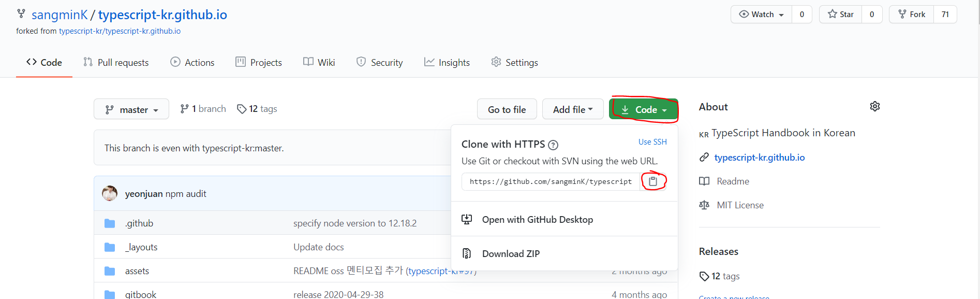The height and width of the screenshot is (299, 980).
Task: Open the 'Update docs' commit
Action: point(319,247)
